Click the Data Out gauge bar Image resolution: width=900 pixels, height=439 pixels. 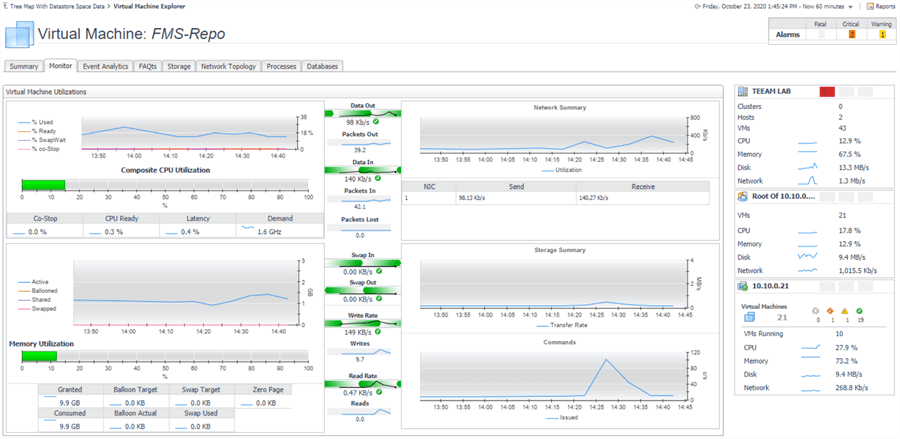tap(362, 114)
